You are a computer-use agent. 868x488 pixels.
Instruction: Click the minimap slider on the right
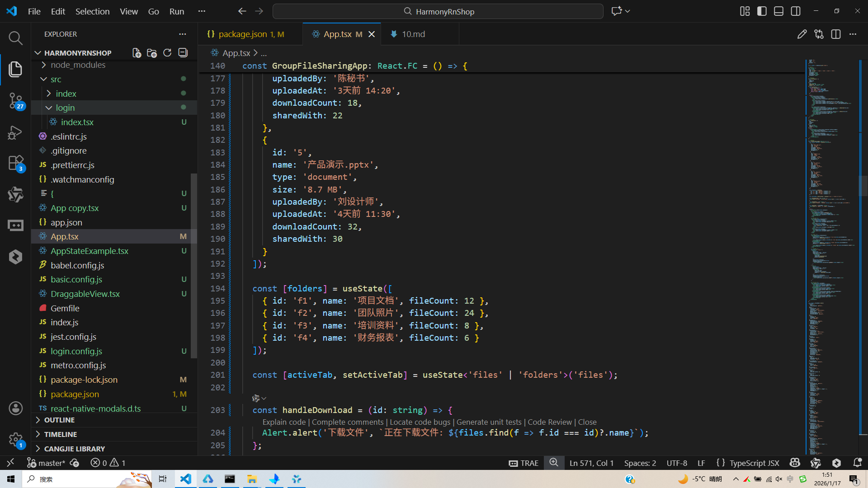(863, 186)
